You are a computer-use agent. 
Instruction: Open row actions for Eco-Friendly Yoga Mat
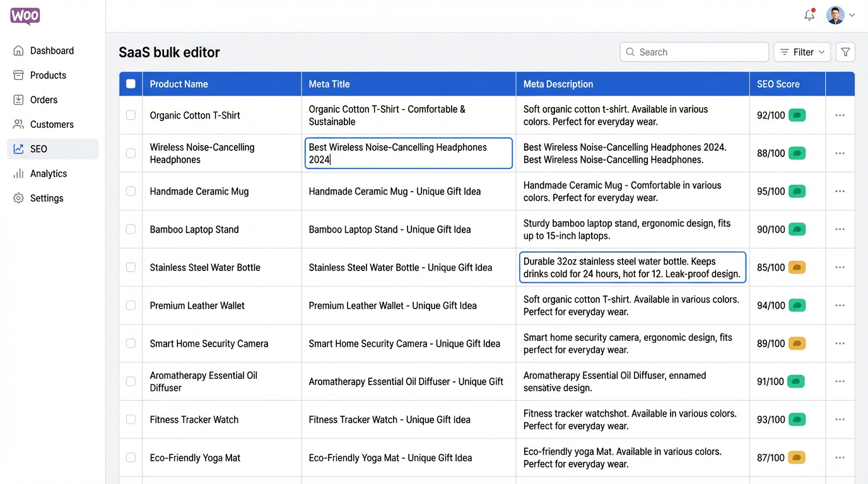click(840, 458)
